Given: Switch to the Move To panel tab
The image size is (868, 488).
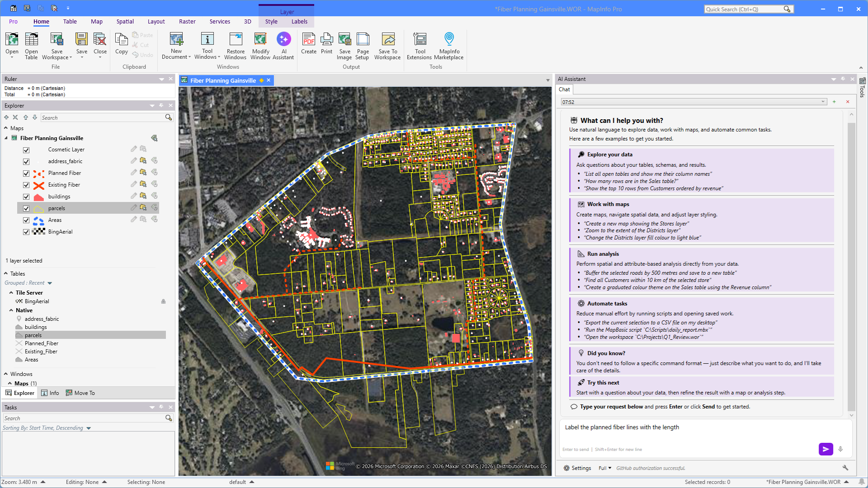Looking at the screenshot, I should point(80,393).
